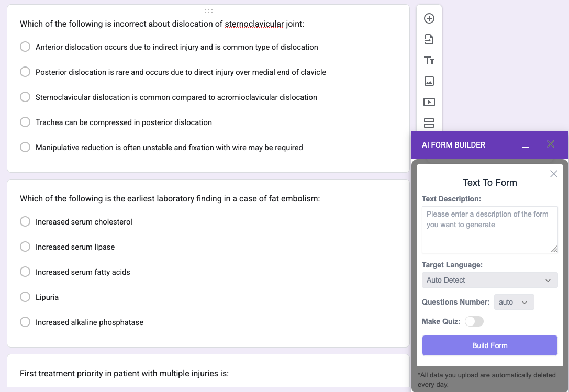Click the Add question plus icon

click(x=429, y=18)
